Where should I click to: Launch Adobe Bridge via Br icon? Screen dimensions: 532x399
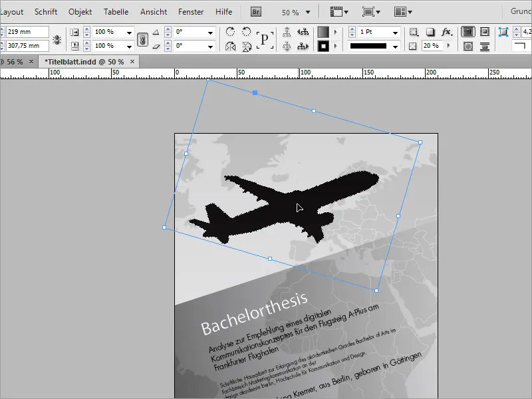click(x=256, y=12)
